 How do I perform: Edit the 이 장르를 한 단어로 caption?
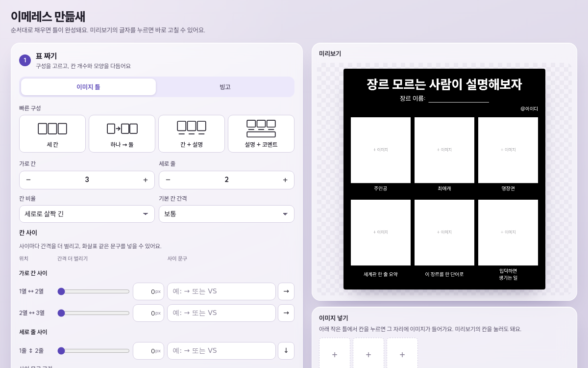point(444,274)
